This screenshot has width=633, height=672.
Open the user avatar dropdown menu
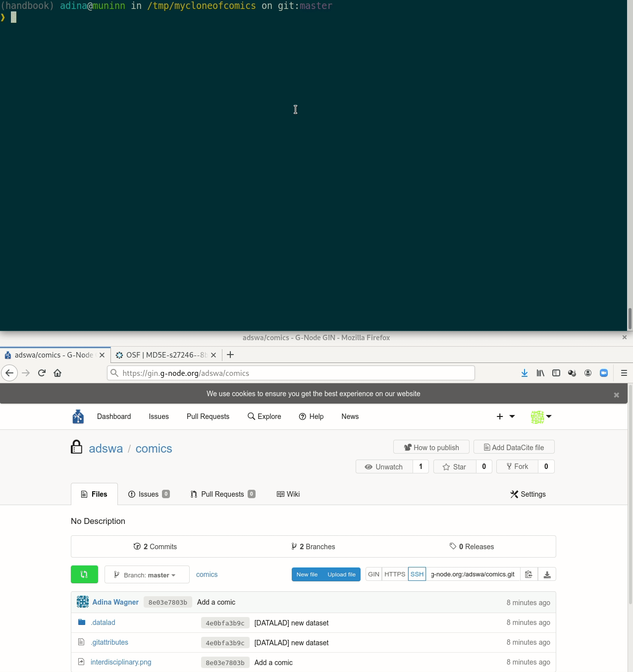click(x=541, y=417)
